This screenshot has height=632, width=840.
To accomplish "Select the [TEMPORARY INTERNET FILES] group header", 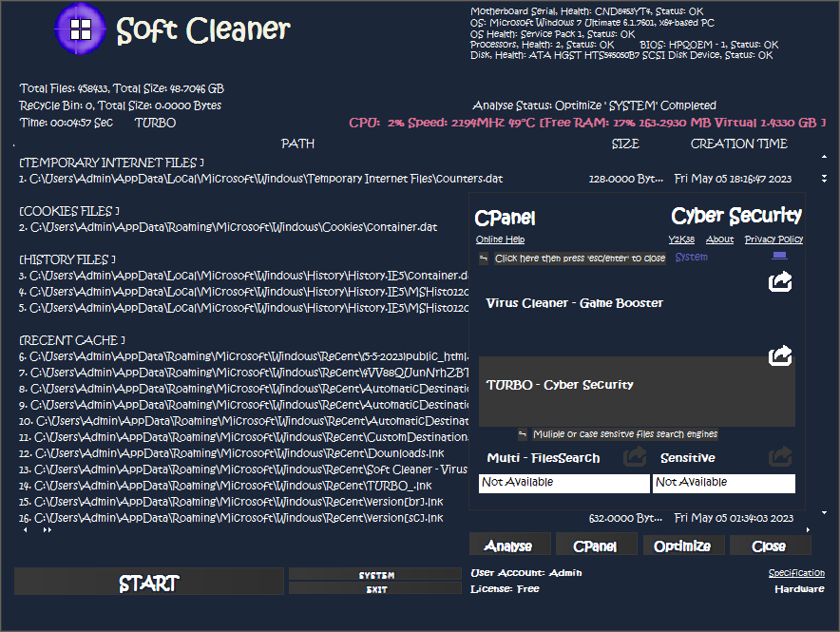I will point(111,163).
